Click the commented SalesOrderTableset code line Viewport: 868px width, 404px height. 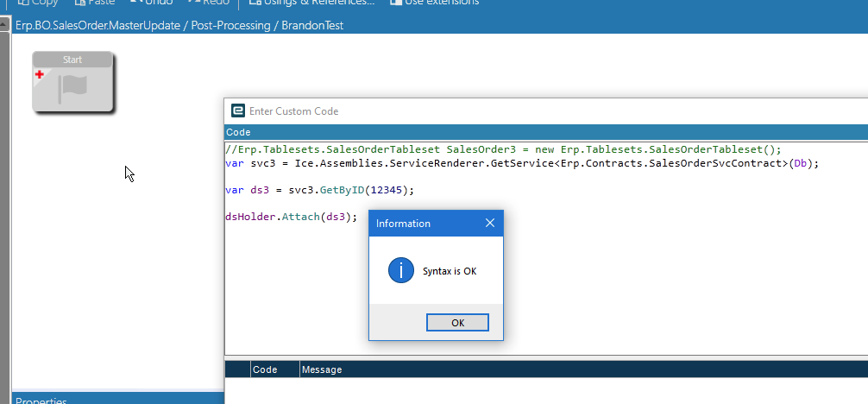pos(503,149)
